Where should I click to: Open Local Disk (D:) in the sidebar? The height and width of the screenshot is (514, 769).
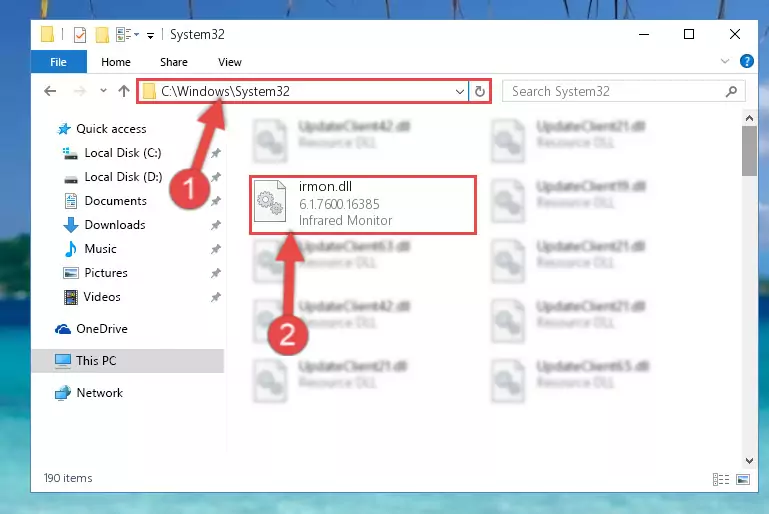(123, 177)
